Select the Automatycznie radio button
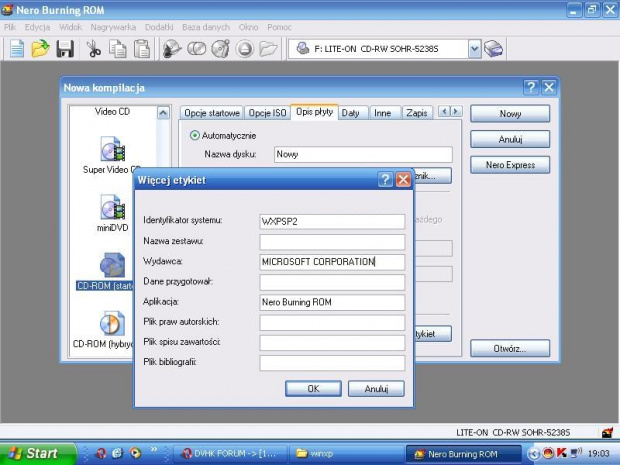Viewport: 620px width, 465px height. tap(195, 135)
